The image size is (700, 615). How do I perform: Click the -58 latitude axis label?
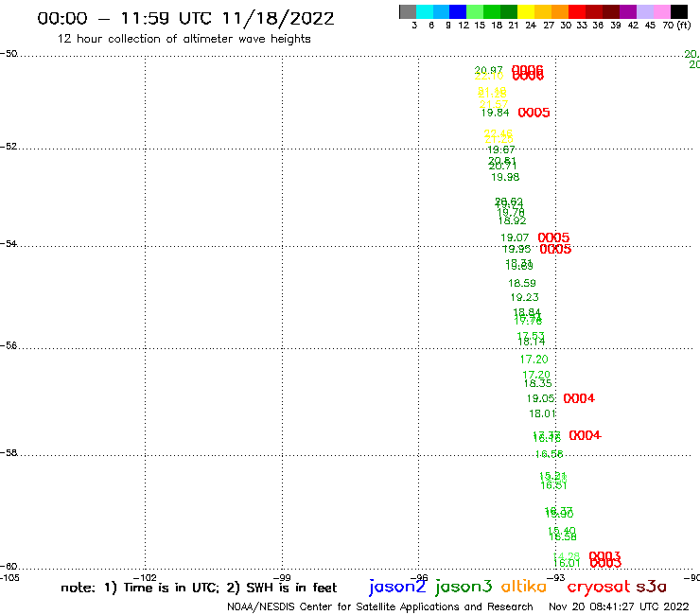(x=9, y=453)
